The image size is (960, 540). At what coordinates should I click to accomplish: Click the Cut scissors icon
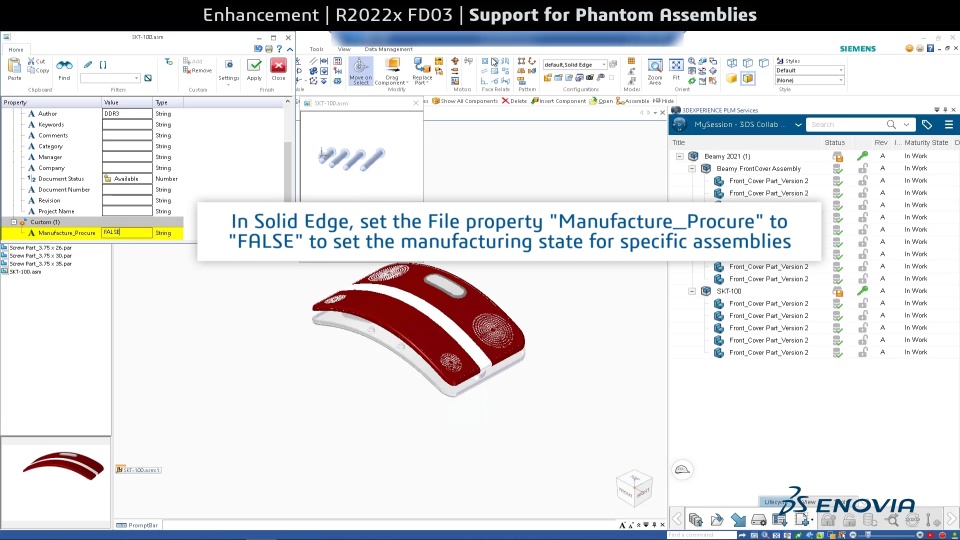tap(32, 61)
